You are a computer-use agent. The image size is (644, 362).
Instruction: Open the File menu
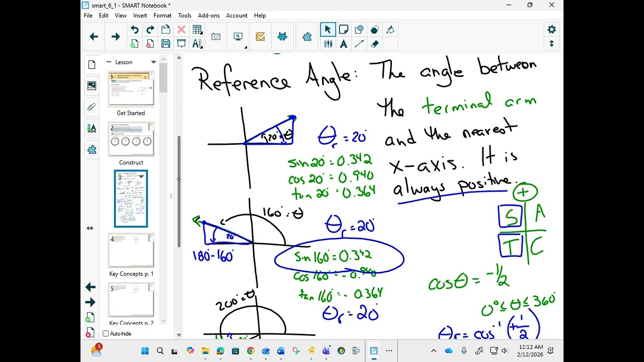[88, 16]
